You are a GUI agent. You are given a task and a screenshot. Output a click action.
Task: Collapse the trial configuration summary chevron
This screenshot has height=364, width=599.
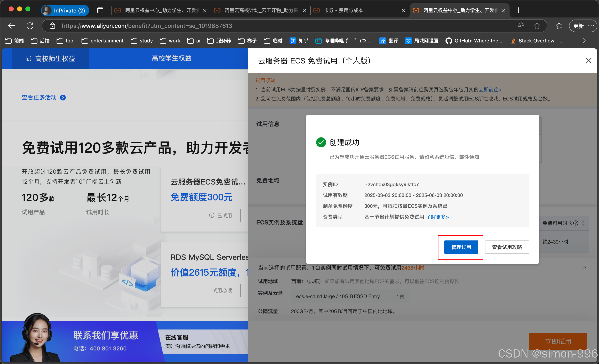pos(584,267)
